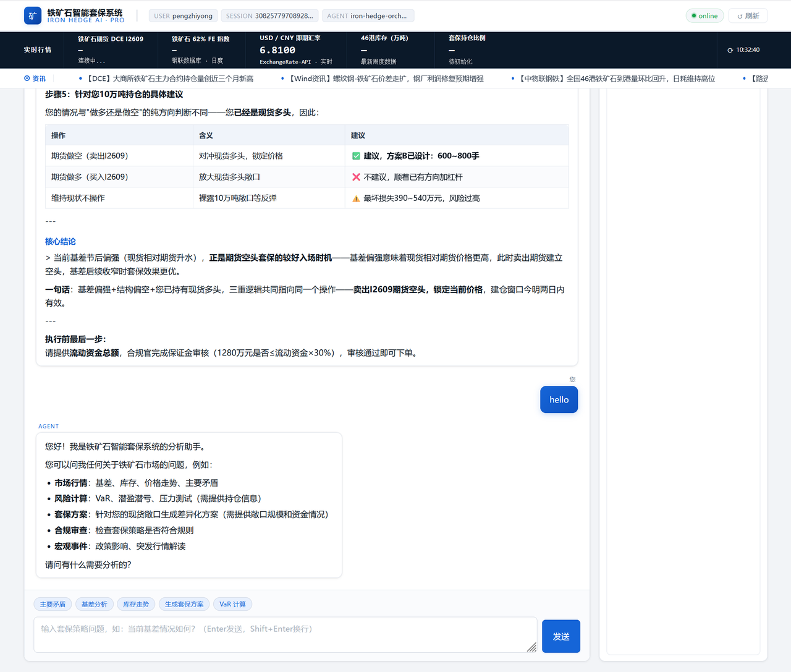Click the 合规审查 bullet item
Viewport: 791px width, 672px height.
pyautogui.click(x=124, y=530)
